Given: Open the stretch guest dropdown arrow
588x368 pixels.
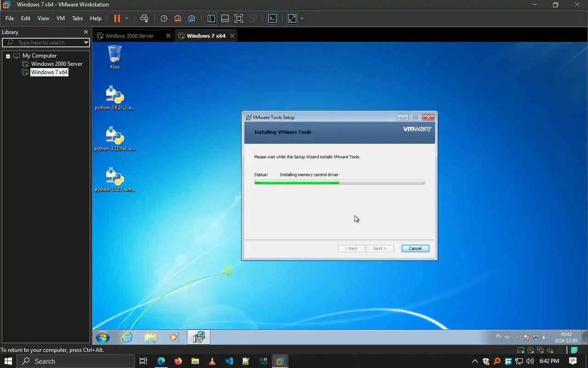Looking at the screenshot, I should pos(302,18).
